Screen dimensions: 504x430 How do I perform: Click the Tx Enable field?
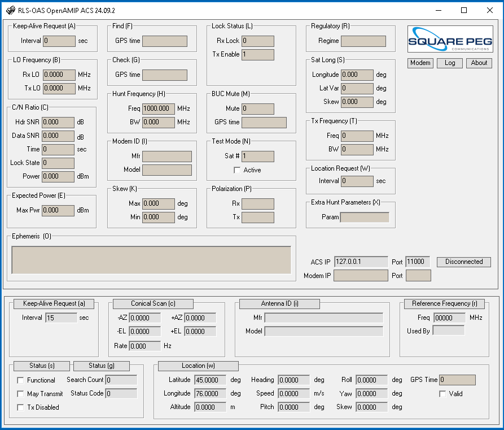pos(258,54)
